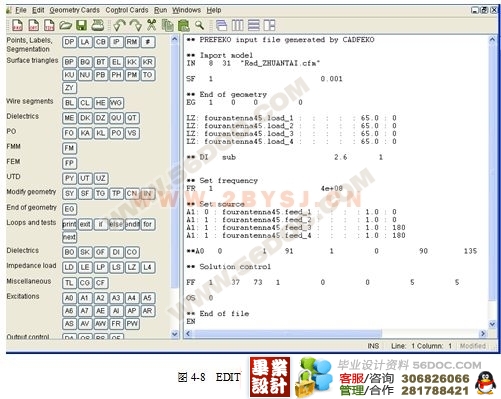Screen dimensions: 501x399
Task: Click the magnifier search icon
Action: point(199,25)
